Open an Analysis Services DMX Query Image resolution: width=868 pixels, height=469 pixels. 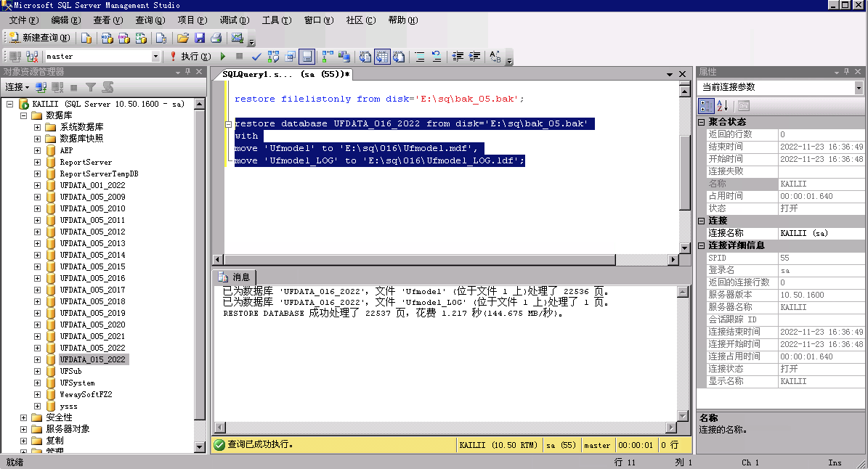coord(124,38)
